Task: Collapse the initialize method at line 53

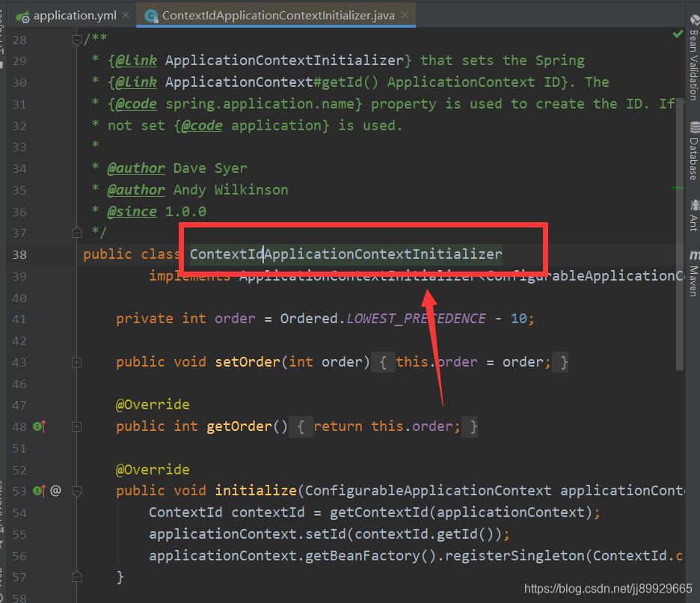Action: pyautogui.click(x=77, y=492)
